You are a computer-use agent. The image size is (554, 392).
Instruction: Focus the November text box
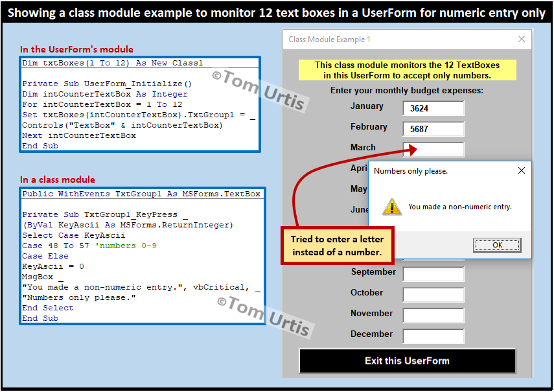(433, 316)
